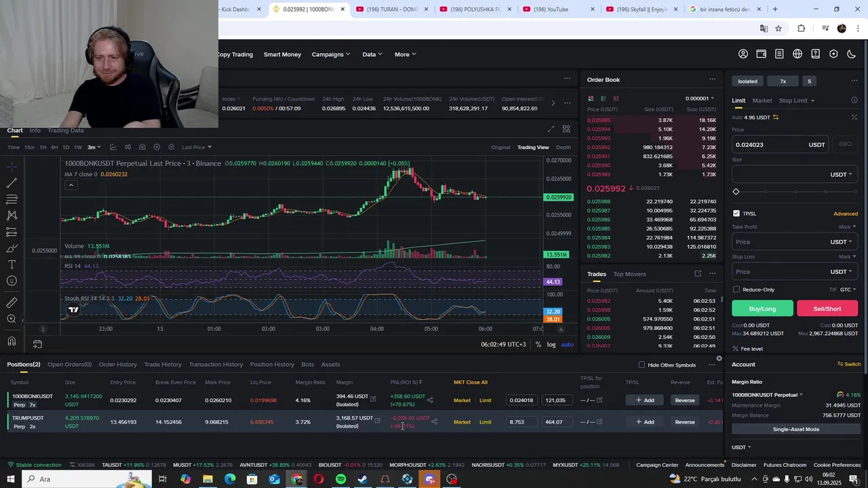Open the orders document icon
868x488 pixels.
(x=779, y=54)
